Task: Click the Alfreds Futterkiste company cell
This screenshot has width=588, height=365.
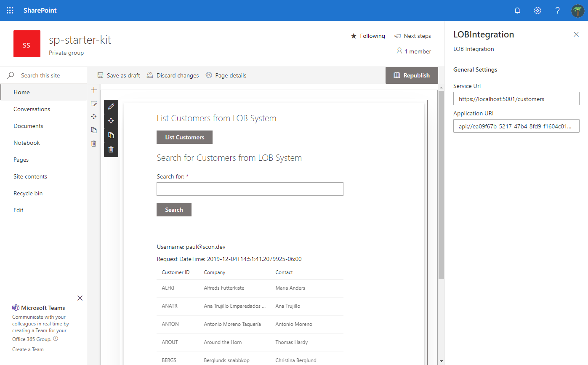Action: point(224,288)
